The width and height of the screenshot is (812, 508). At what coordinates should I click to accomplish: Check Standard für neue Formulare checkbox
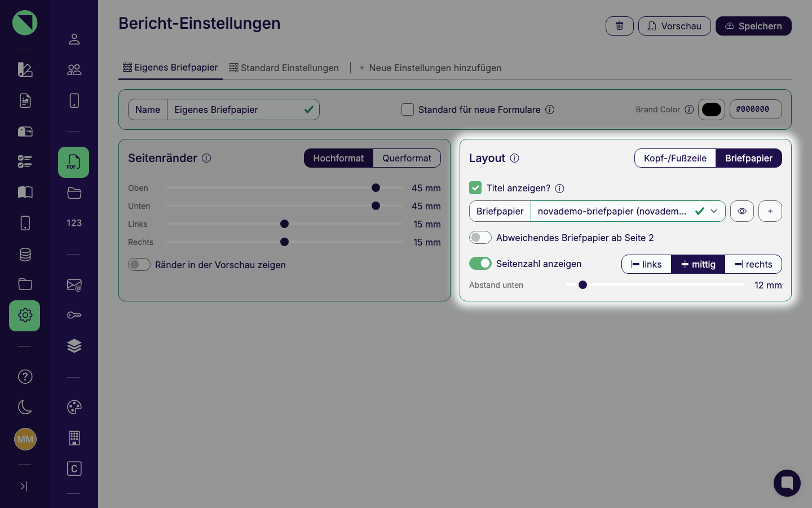408,110
